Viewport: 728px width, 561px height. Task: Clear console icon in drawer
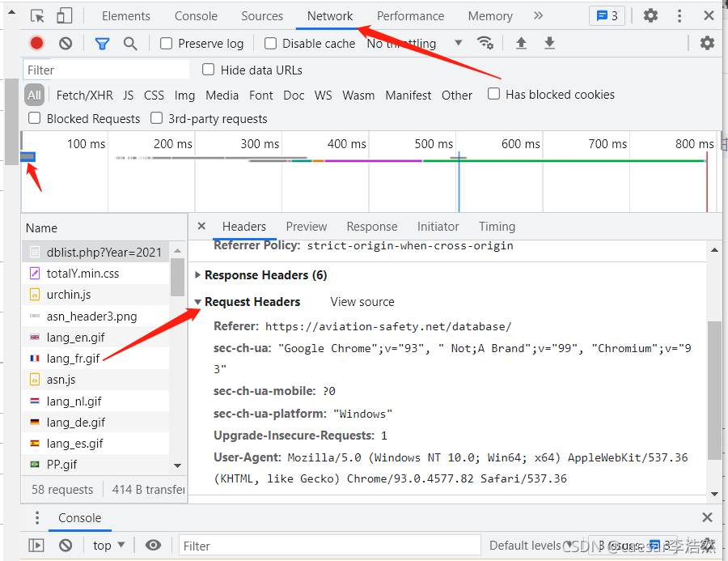click(x=66, y=545)
